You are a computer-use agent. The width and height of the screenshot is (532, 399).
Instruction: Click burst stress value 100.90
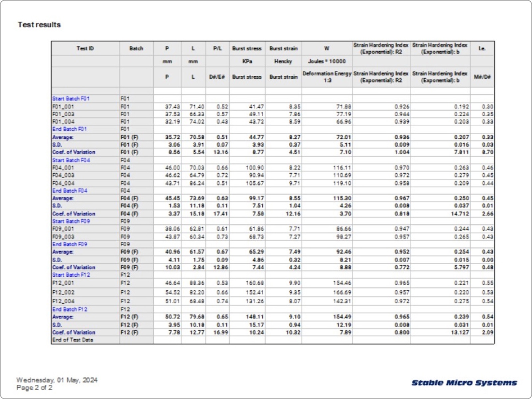click(x=255, y=168)
